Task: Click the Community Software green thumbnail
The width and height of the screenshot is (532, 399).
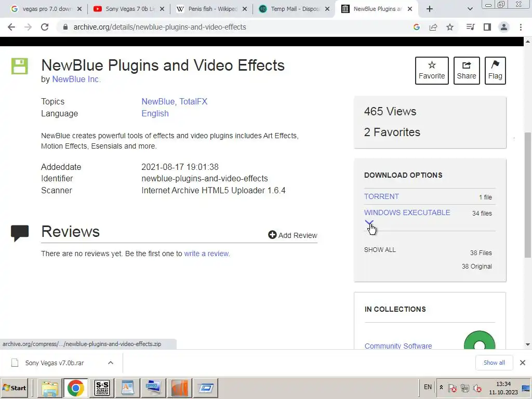Action: pos(479,340)
